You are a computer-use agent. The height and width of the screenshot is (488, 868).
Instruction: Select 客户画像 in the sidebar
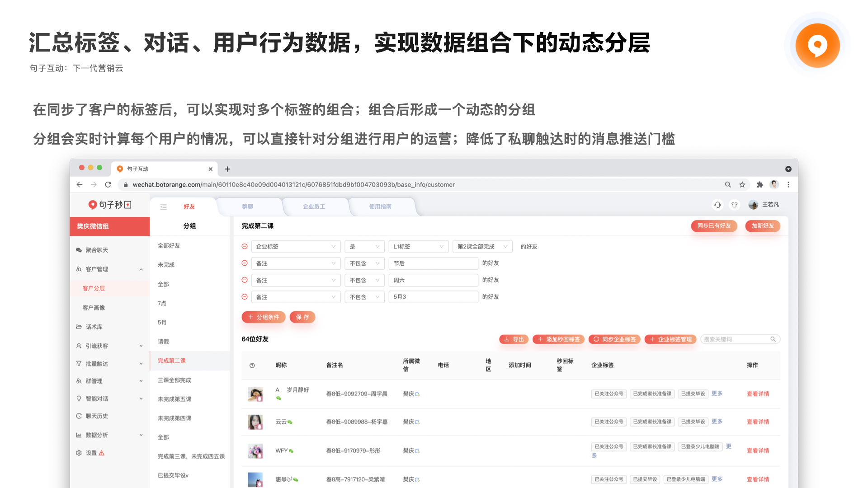pos(94,308)
